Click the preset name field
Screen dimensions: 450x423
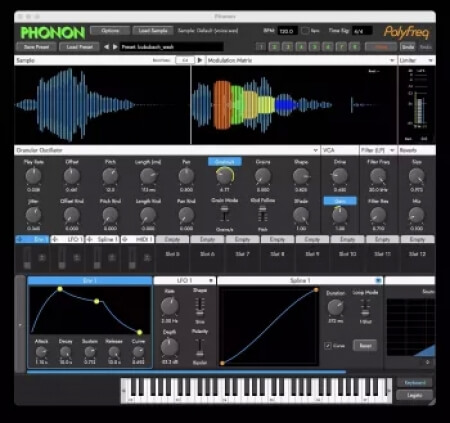pos(171,47)
